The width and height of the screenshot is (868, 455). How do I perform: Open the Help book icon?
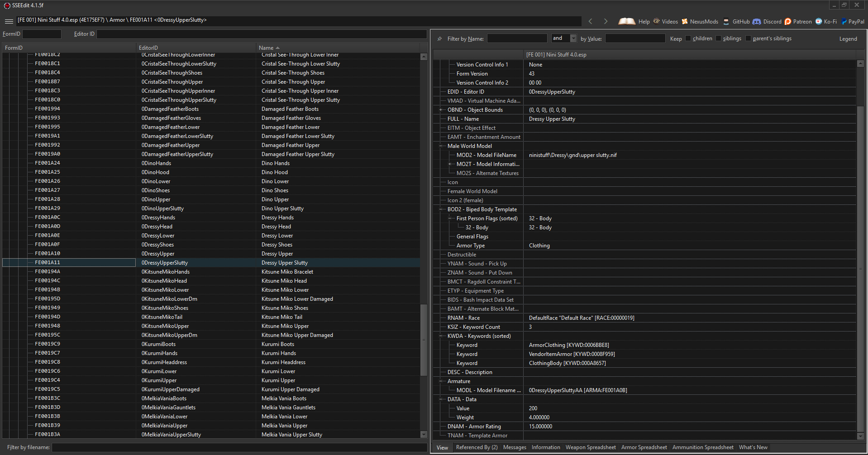[627, 21]
